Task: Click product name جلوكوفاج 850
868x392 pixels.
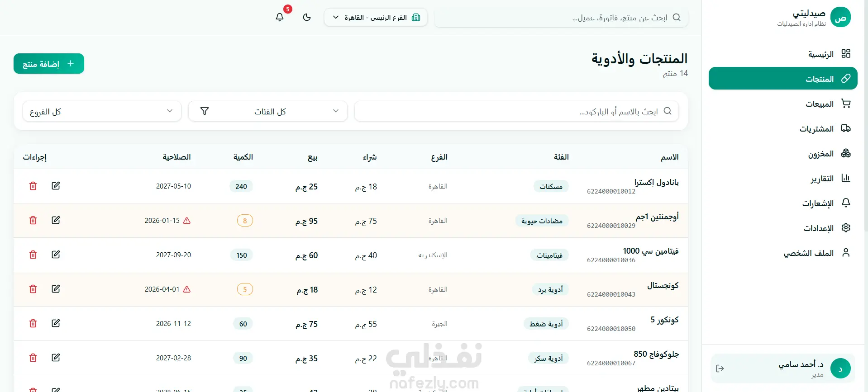Action: pos(656,354)
